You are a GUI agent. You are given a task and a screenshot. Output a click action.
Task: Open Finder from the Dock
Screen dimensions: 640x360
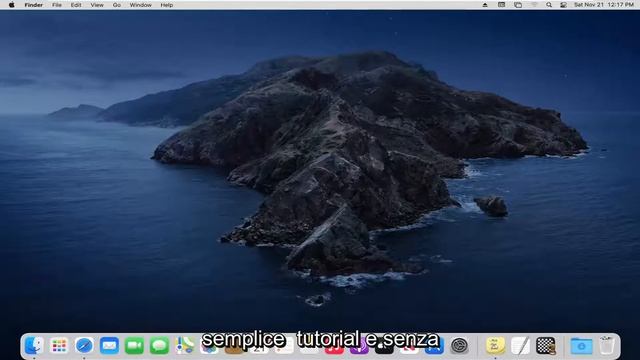click(x=34, y=346)
